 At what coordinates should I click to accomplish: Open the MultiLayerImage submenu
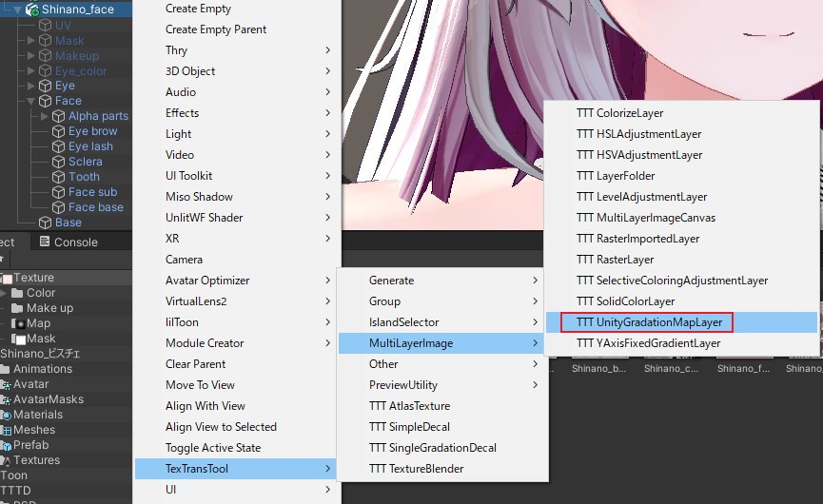coord(441,343)
